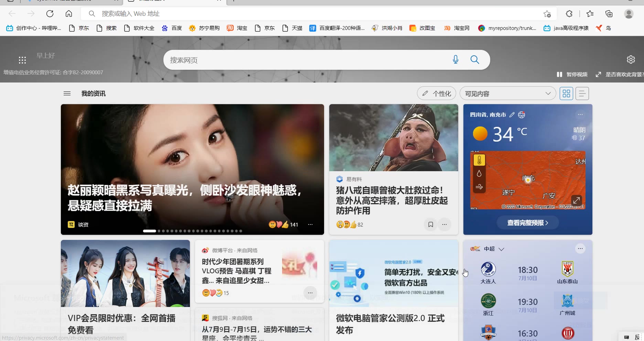
Task: Open 百度 bookmark
Action: pos(172,28)
